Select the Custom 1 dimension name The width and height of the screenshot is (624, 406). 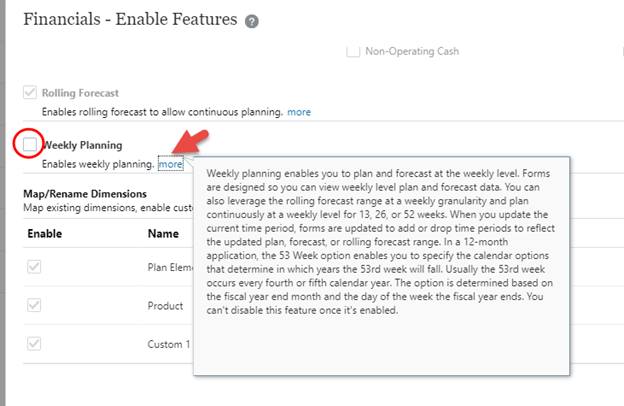tap(169, 343)
